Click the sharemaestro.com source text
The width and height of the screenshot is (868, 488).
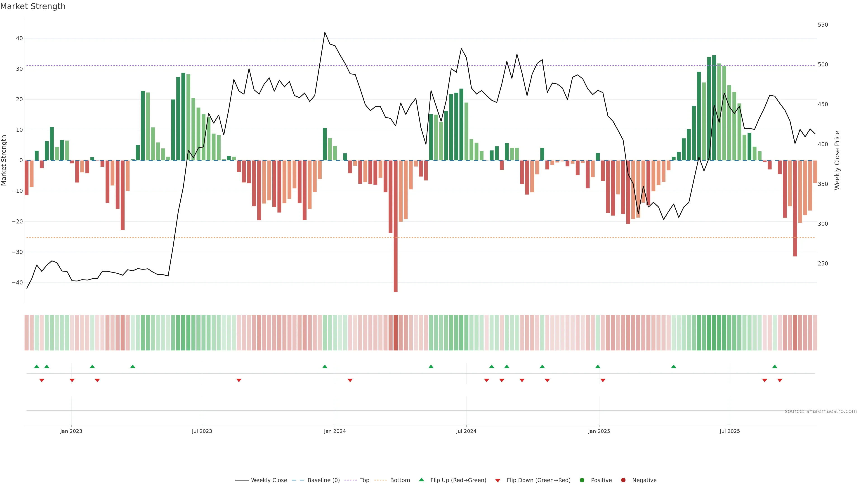point(821,411)
